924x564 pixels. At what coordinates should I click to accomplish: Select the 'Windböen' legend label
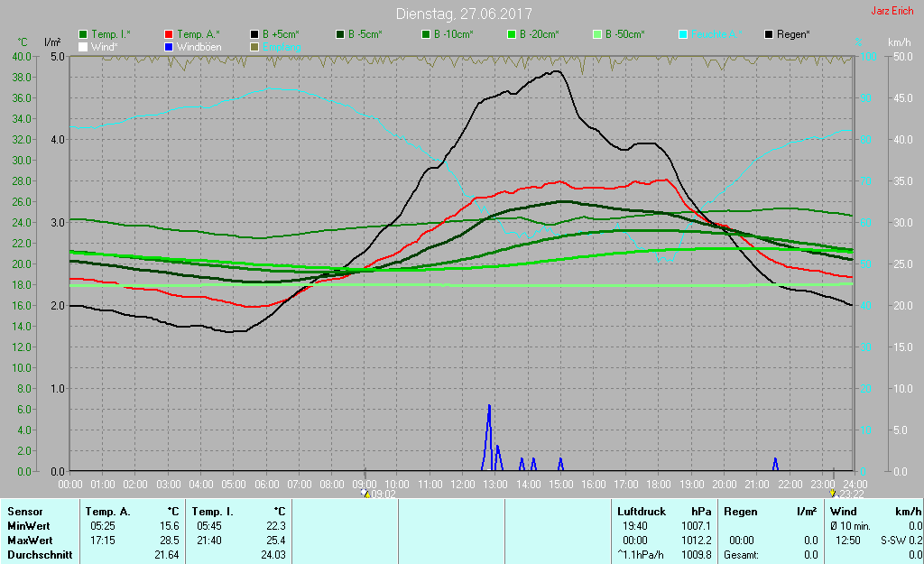[199, 47]
